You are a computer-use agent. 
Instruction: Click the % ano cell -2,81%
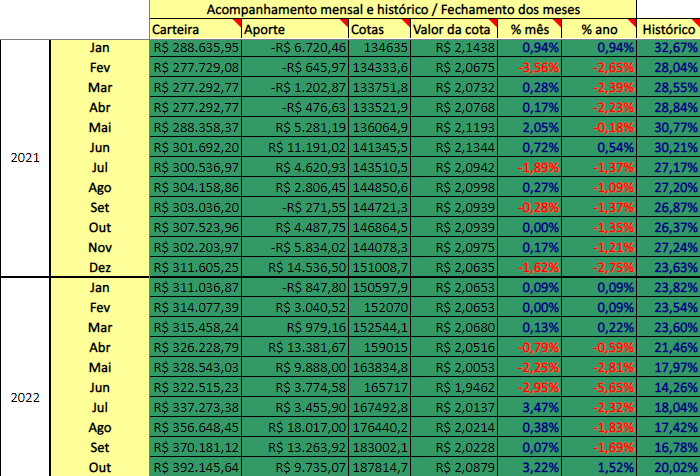pos(599,367)
